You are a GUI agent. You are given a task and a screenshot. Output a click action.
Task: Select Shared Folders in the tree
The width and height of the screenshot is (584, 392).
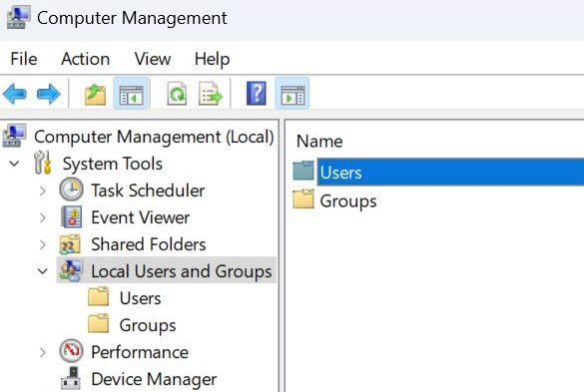click(148, 244)
